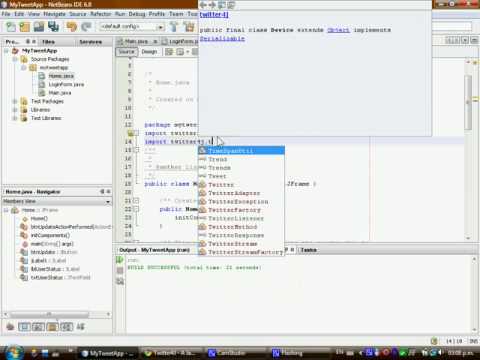The image size is (480, 360).
Task: Expand the Libraries node
Action: [15, 110]
